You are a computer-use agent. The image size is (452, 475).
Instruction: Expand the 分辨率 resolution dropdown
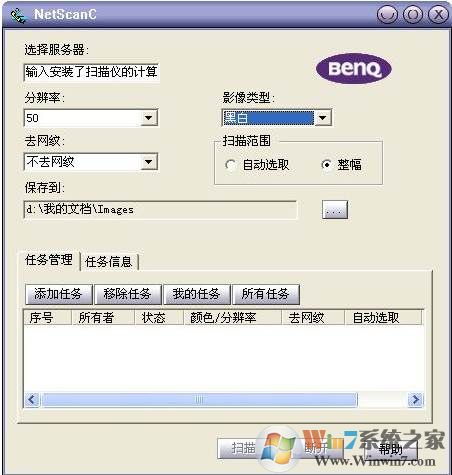coord(148,118)
